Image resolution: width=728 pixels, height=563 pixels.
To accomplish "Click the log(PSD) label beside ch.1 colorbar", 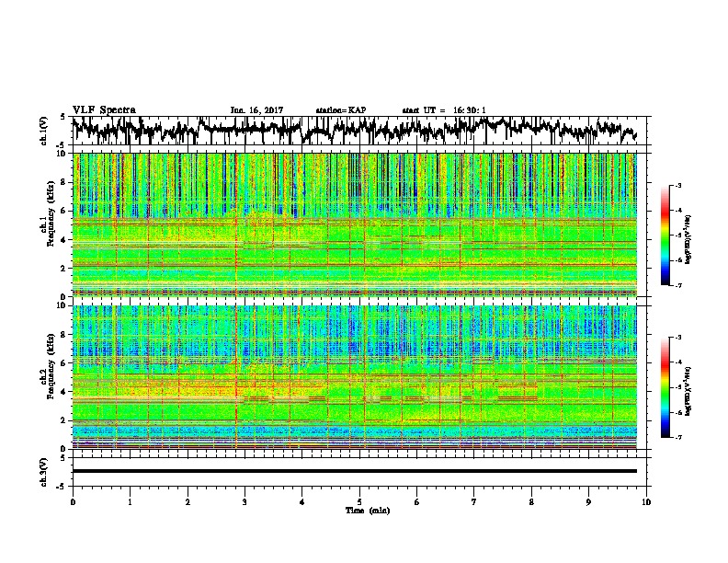I will pyautogui.click(x=688, y=240).
